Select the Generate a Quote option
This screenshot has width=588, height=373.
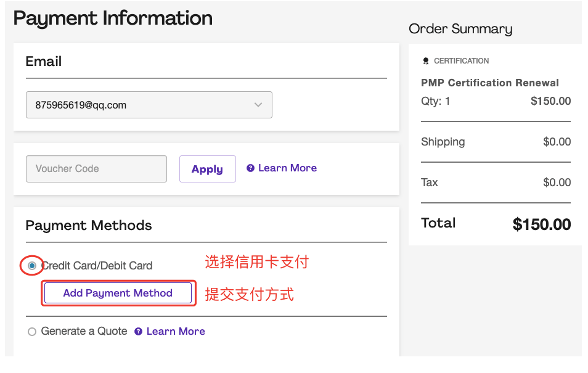click(31, 331)
